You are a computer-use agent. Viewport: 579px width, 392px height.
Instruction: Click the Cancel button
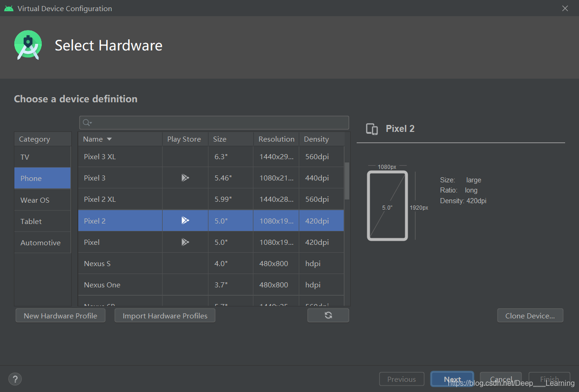click(x=501, y=379)
